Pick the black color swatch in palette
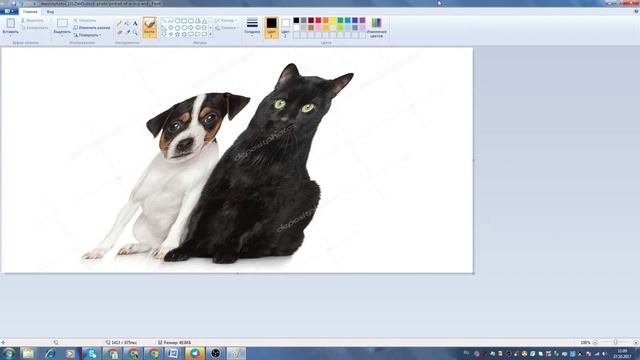Viewport: 640px width, 360px height. tap(296, 20)
